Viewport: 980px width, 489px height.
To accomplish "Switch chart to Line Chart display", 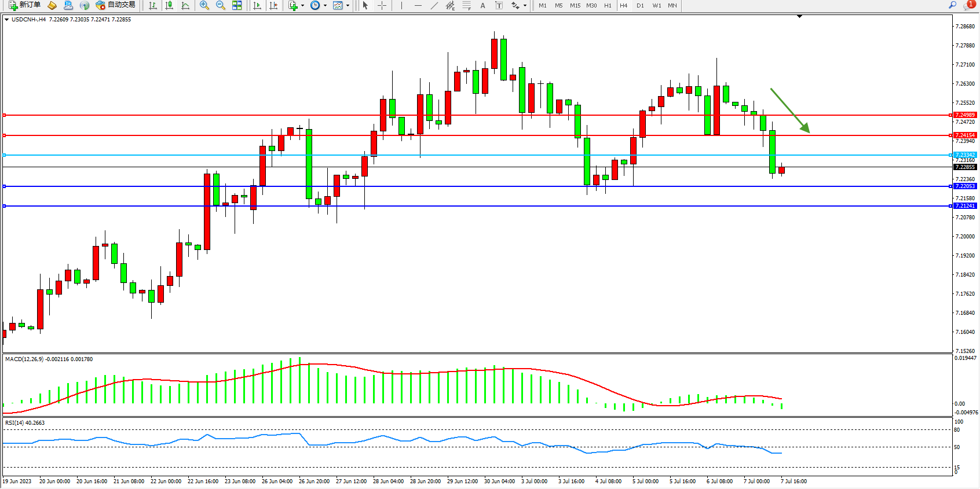I will pos(185,5).
